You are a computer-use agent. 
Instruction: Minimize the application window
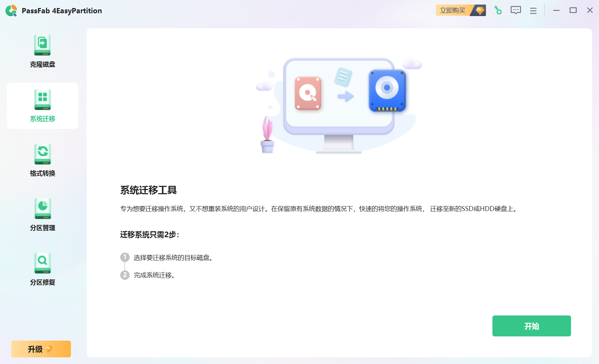[556, 10]
